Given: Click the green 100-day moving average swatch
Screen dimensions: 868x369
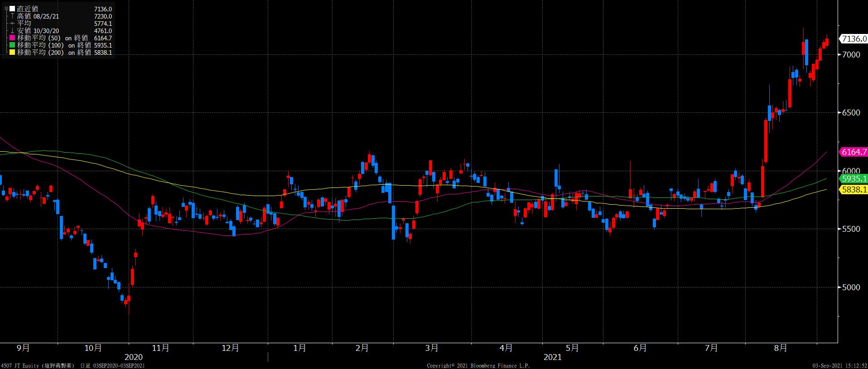Looking at the screenshot, I should point(12,45).
